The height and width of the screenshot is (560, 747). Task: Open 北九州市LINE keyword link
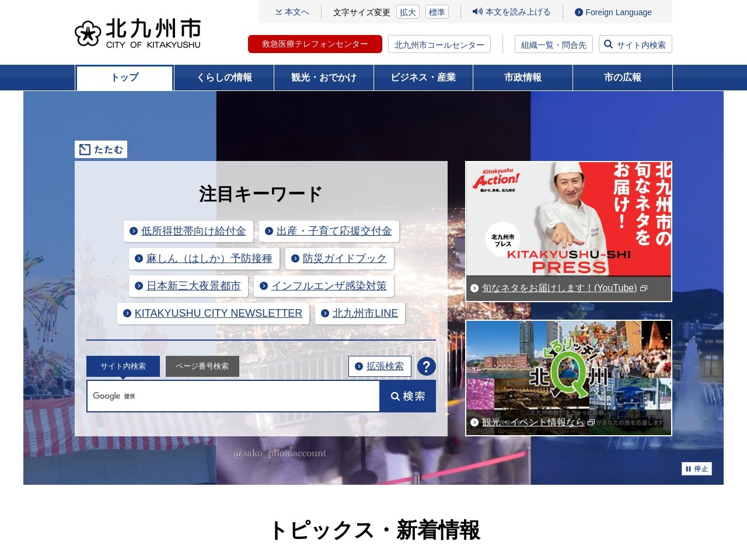(360, 313)
